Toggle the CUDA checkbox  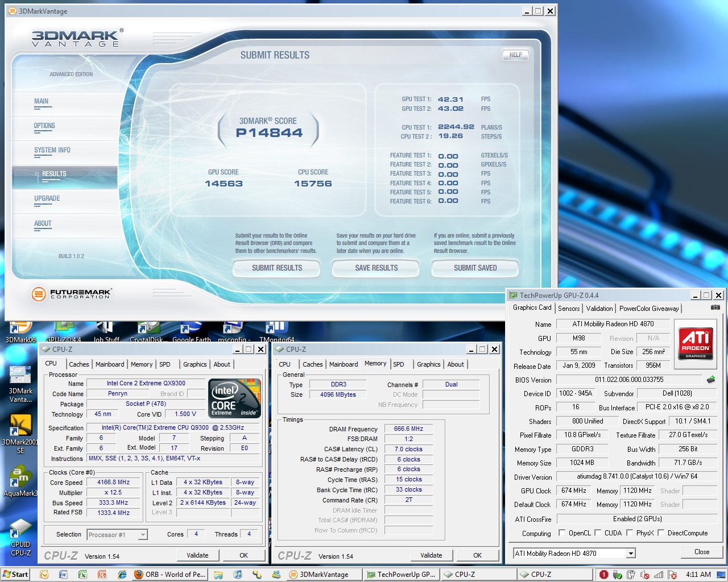598,533
